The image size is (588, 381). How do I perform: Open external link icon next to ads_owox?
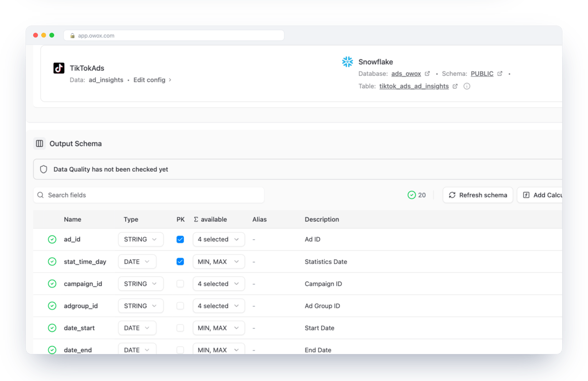(x=427, y=74)
